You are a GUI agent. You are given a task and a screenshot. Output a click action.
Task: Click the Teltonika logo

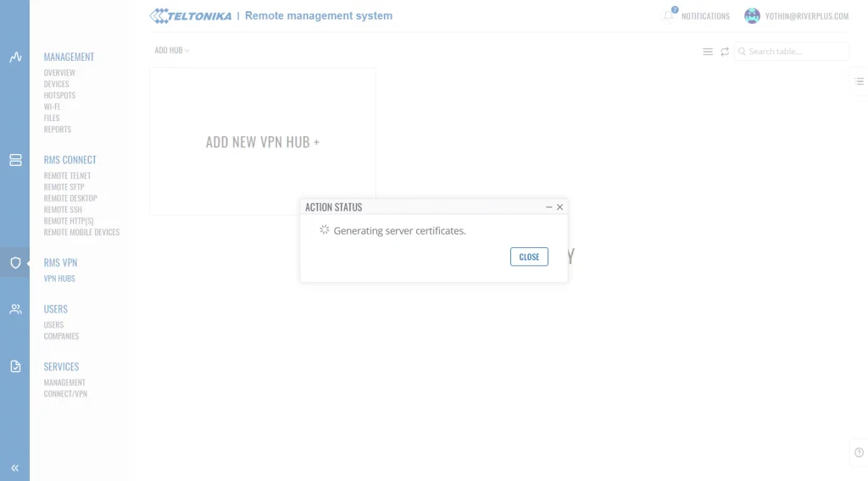[191, 16]
